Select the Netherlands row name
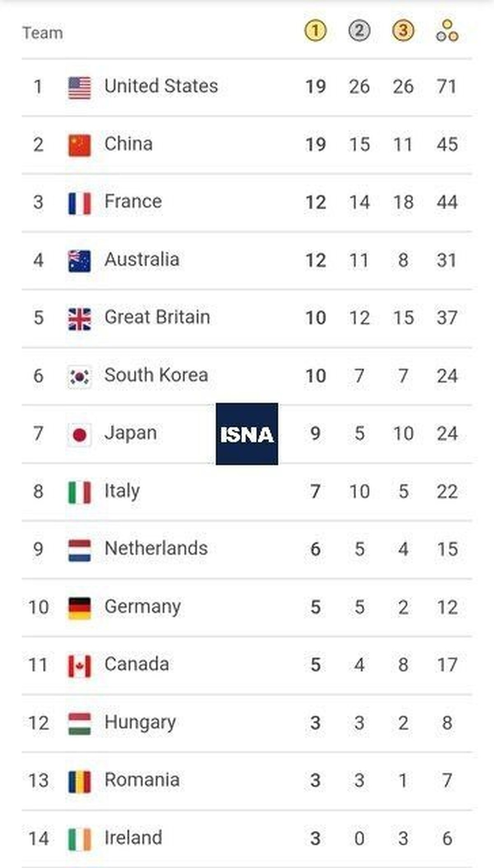 pyautogui.click(x=156, y=548)
